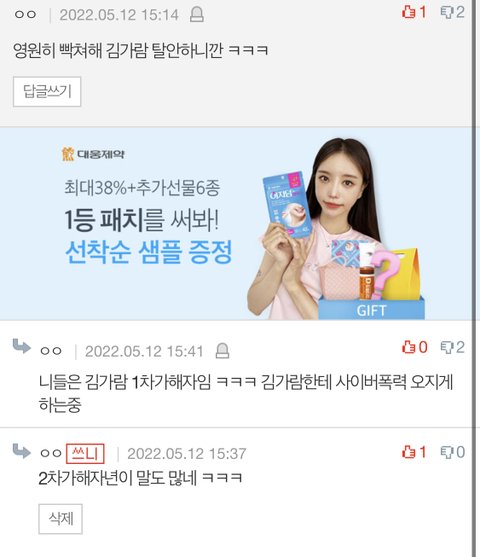Click the reply arrow icon on 15:41 reply
The height and width of the screenshot is (557, 480).
pyautogui.click(x=21, y=346)
